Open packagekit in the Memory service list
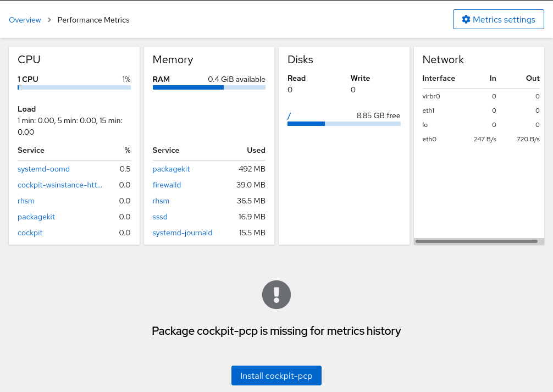Image resolution: width=553 pixels, height=392 pixels. 171,169
